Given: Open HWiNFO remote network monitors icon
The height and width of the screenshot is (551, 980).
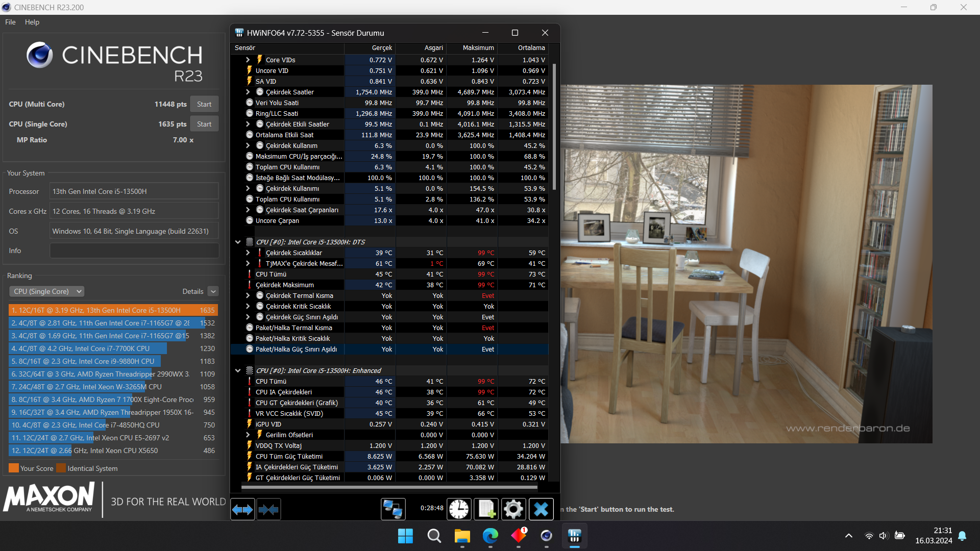Looking at the screenshot, I should point(393,509).
